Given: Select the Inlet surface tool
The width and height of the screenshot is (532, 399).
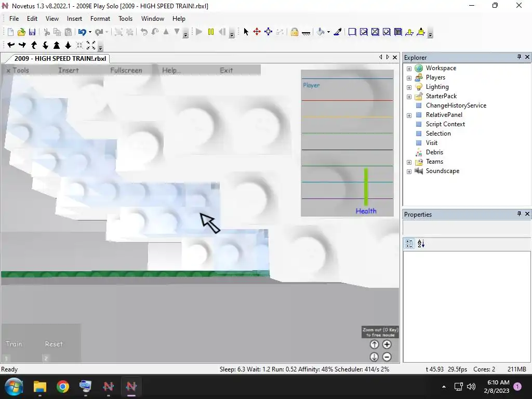Looking at the screenshot, I should [x=387, y=32].
